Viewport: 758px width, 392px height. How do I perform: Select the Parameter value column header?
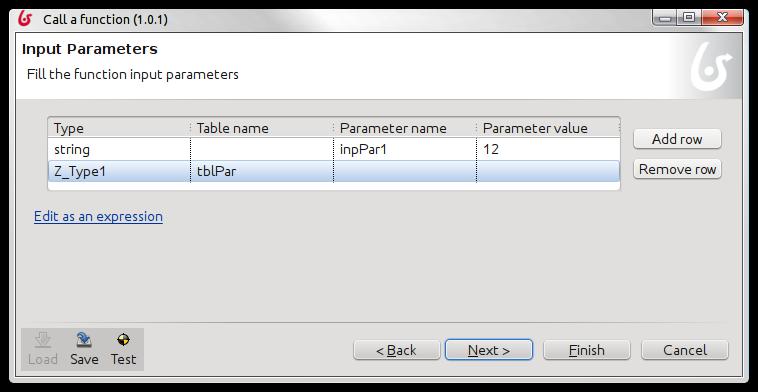click(x=548, y=128)
